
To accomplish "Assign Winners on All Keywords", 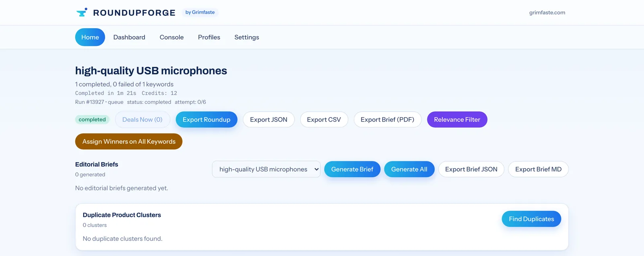I will coord(129,141).
